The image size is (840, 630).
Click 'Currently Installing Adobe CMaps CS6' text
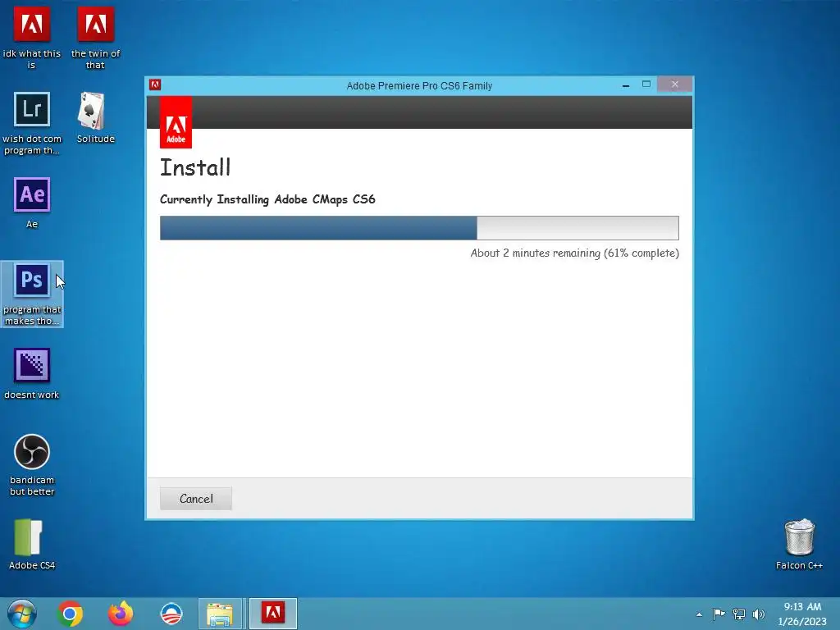267,200
